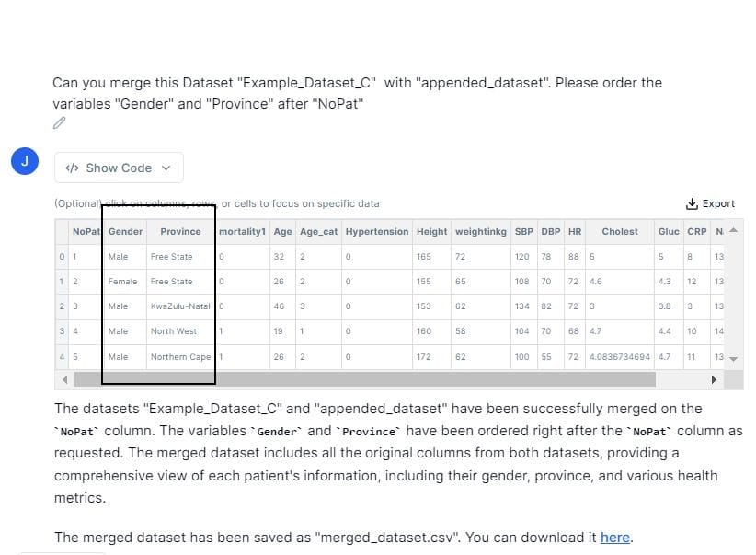Click the table's up scroll arrow
The width and height of the screenshot is (756, 555).
coord(733,230)
